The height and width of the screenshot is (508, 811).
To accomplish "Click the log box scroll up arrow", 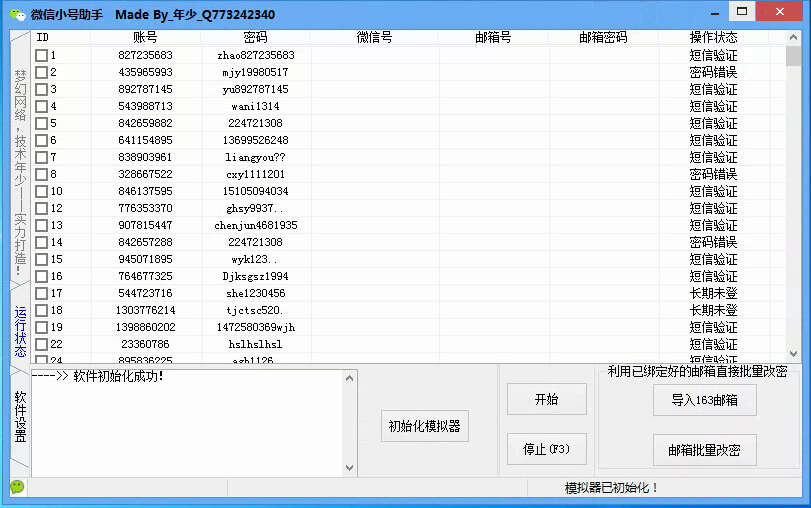I will click(350, 378).
